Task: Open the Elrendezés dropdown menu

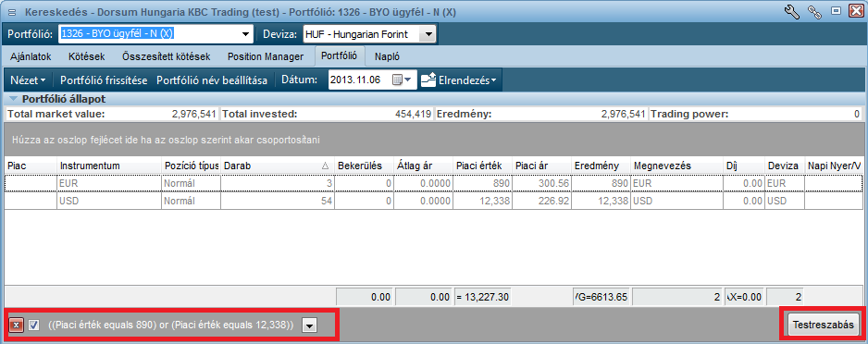Action: (x=467, y=80)
